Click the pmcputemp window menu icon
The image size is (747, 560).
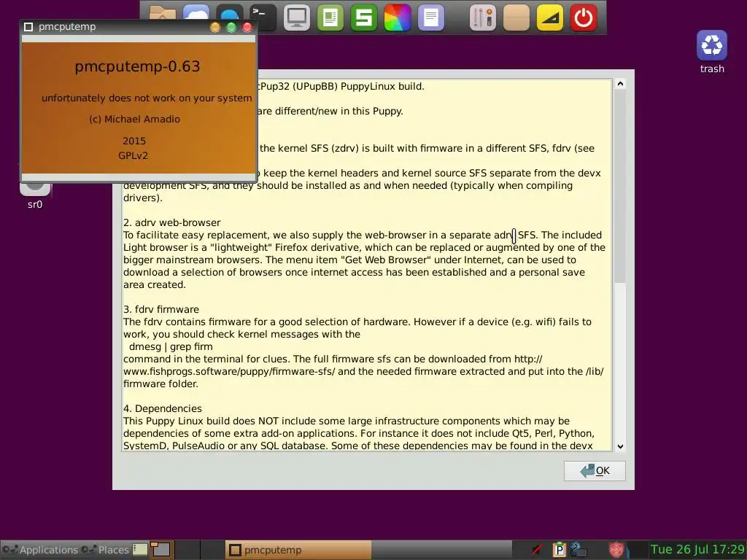(x=28, y=27)
